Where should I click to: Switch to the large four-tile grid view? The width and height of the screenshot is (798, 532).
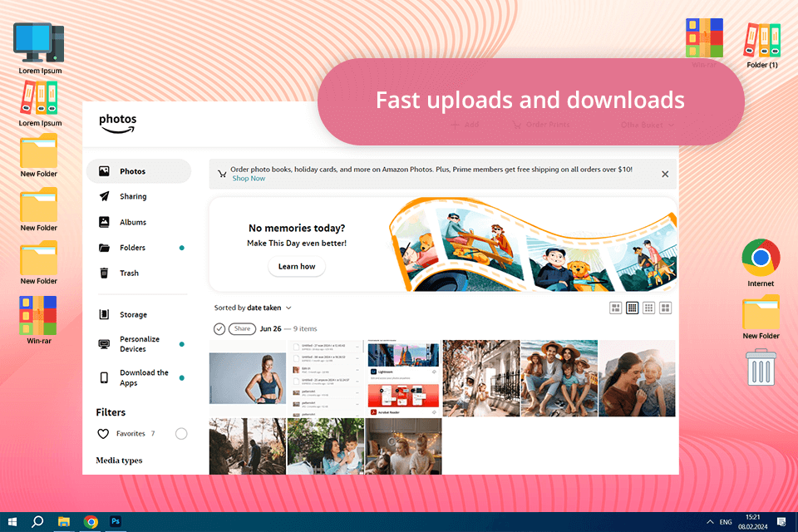tap(665, 308)
